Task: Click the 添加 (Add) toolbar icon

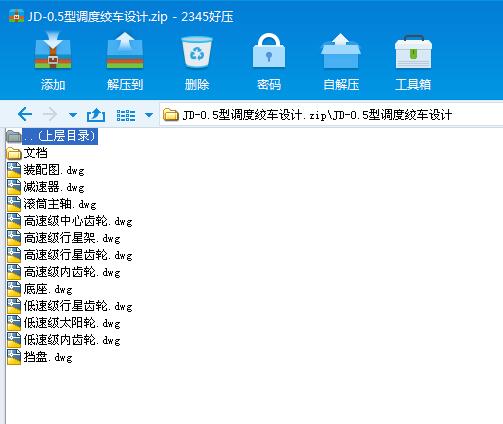Action: (53, 51)
